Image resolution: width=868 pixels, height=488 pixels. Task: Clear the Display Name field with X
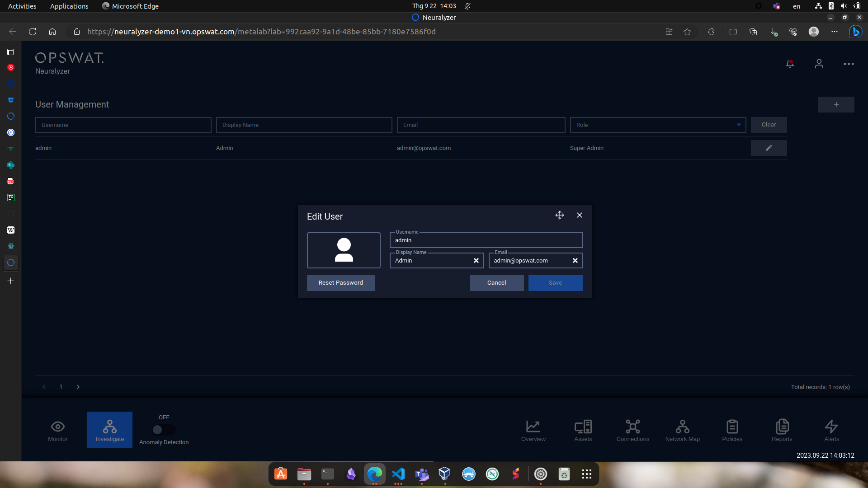coord(476,261)
